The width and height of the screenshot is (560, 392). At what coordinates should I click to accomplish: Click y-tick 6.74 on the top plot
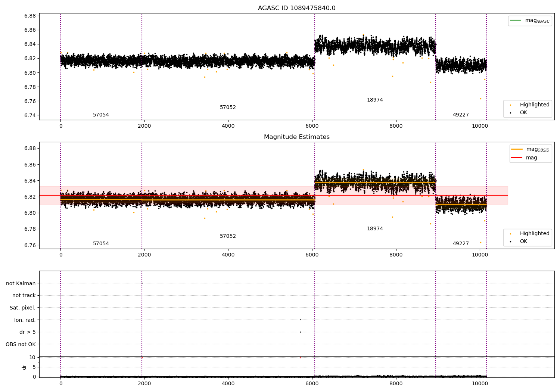pos(30,115)
